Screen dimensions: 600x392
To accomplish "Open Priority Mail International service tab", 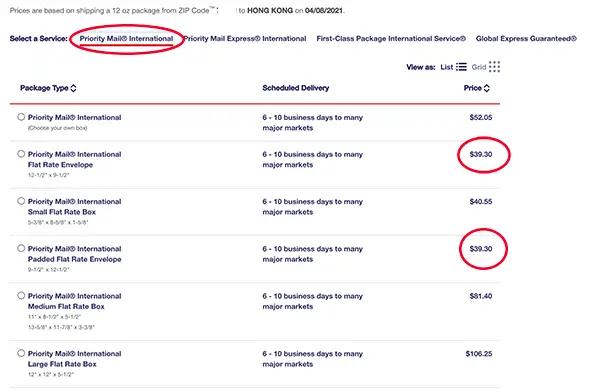I will coord(126,39).
